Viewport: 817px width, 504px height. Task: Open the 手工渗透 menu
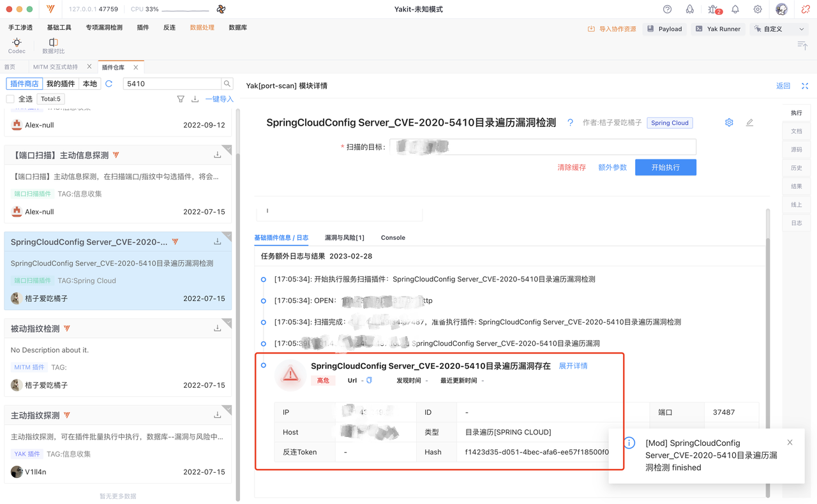[x=20, y=27]
